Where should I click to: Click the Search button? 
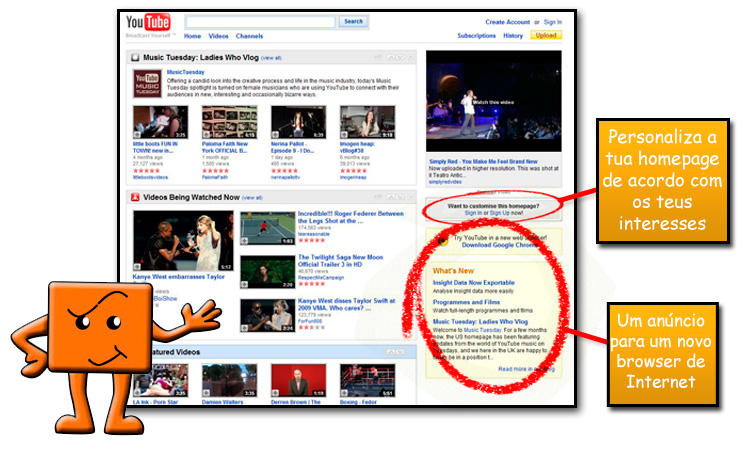[x=353, y=22]
